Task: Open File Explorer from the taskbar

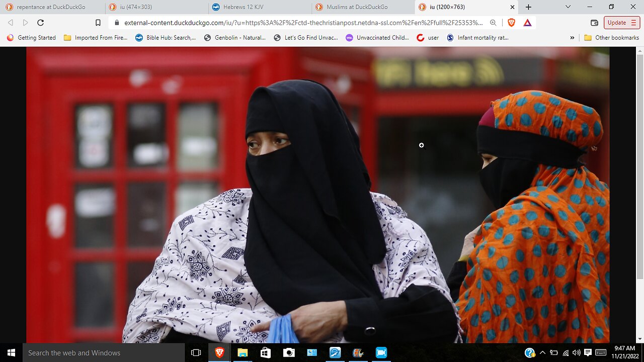Action: [243, 352]
